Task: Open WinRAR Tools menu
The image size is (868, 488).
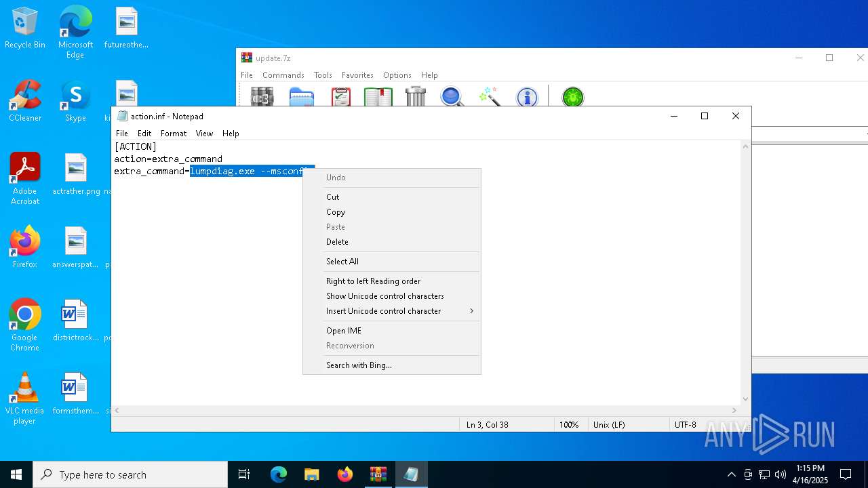Action: point(323,75)
